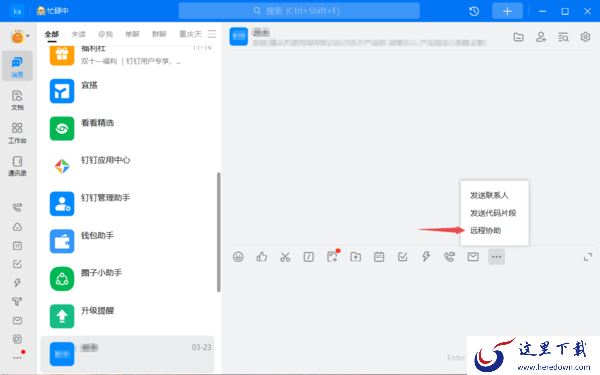
Task: Open the 升级提醒 conversation
Action: click(x=127, y=316)
